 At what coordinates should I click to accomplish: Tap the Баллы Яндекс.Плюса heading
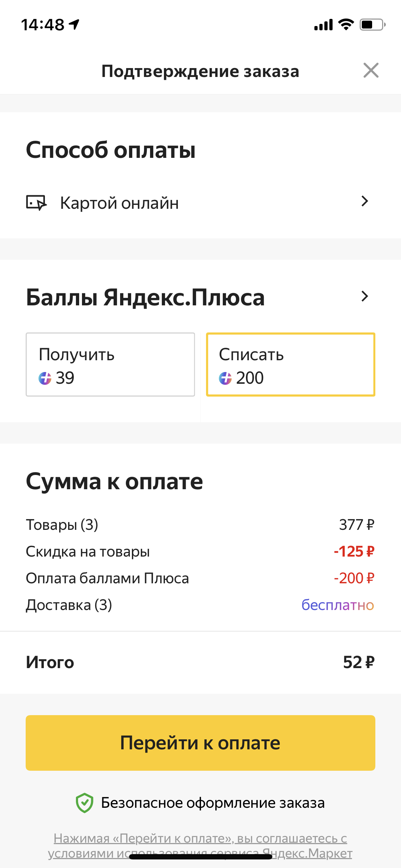(x=145, y=298)
